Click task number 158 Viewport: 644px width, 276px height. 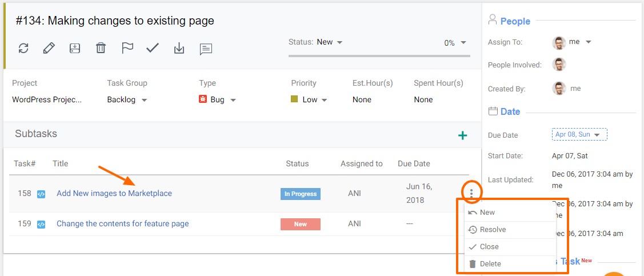(x=24, y=193)
